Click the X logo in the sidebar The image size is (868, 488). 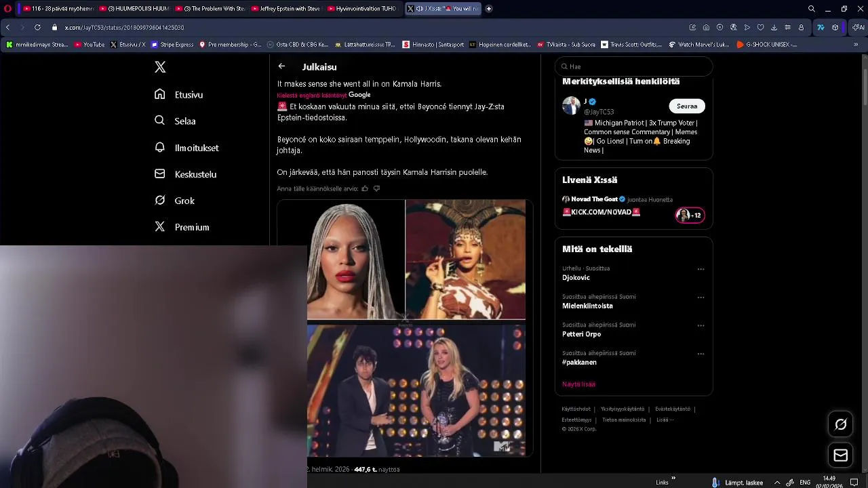[x=160, y=67]
